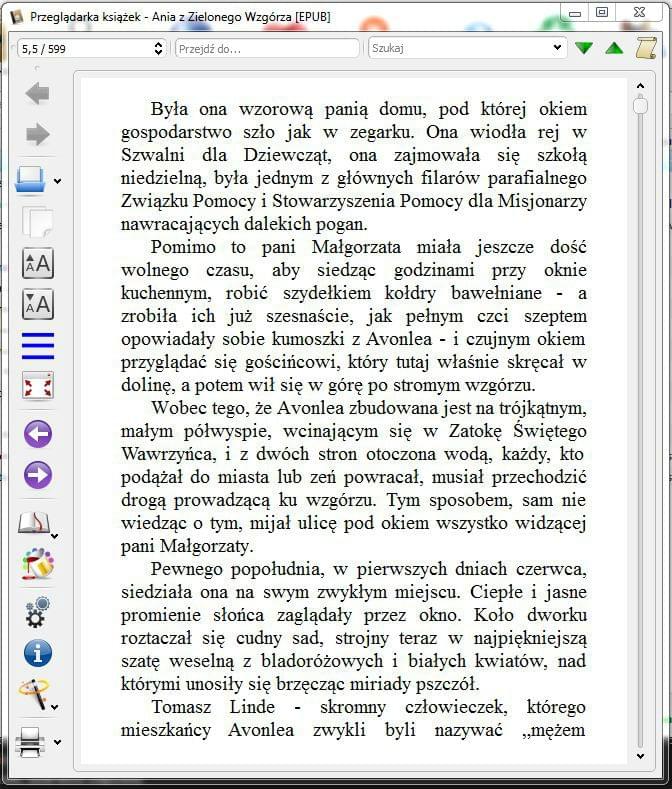
Task: Show book metadata with blue info icon
Action: click(x=37, y=654)
